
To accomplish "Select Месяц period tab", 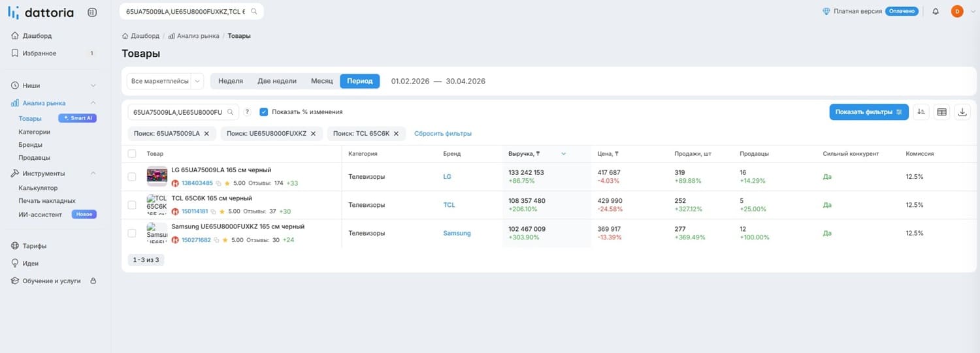I will 322,81.
